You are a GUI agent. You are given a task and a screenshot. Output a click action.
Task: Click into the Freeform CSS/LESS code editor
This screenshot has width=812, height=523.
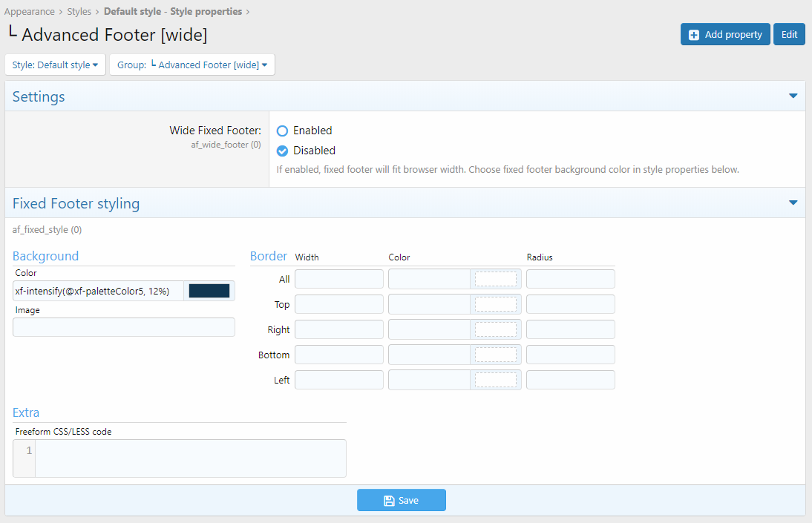coord(190,458)
